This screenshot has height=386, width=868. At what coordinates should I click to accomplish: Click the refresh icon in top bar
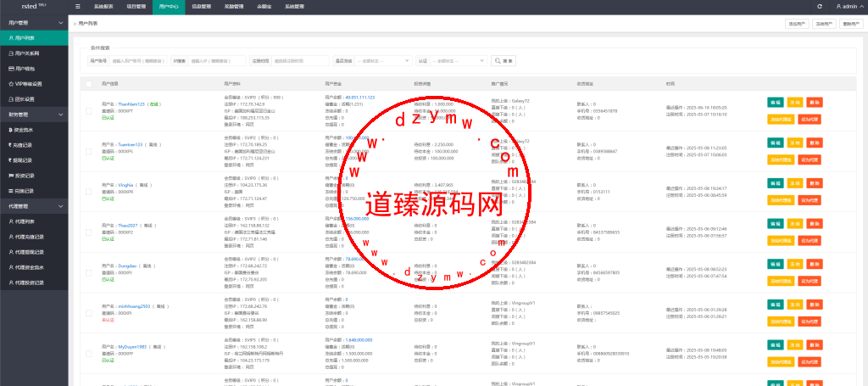[820, 7]
